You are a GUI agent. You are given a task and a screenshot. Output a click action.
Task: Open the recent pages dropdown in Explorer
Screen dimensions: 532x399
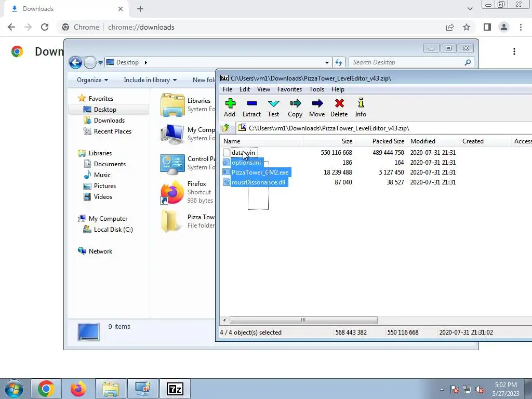[100, 63]
